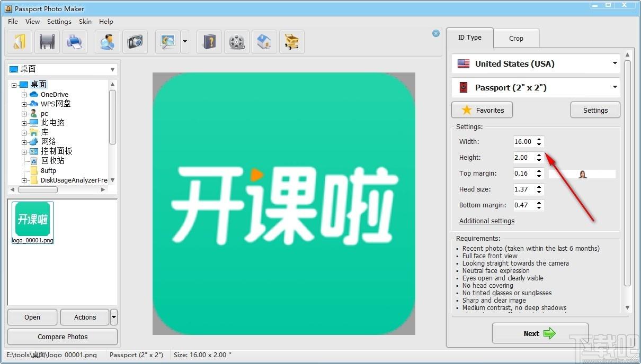Select the DiskUsageAnalyzerFre folder

(x=74, y=180)
